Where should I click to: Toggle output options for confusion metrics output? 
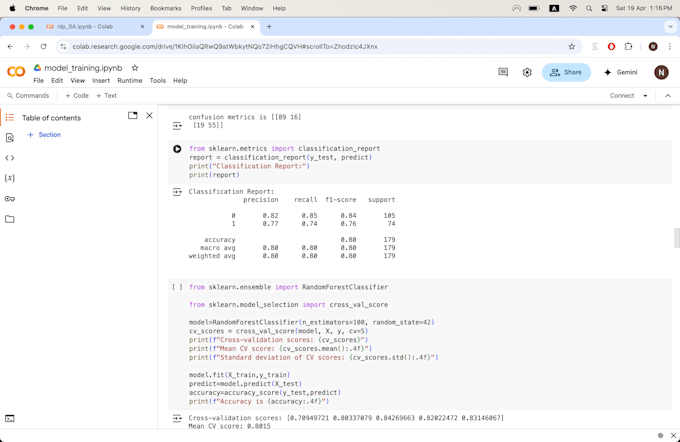coord(177,126)
